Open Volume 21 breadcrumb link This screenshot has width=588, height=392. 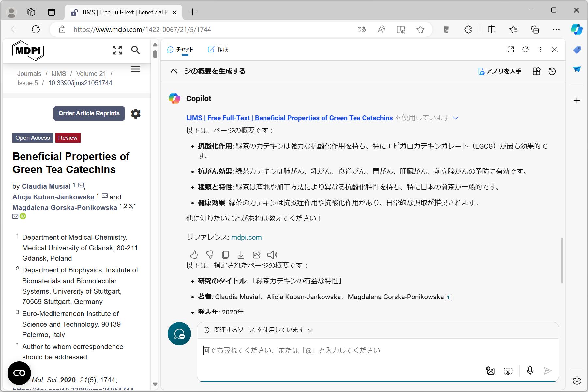pos(91,74)
